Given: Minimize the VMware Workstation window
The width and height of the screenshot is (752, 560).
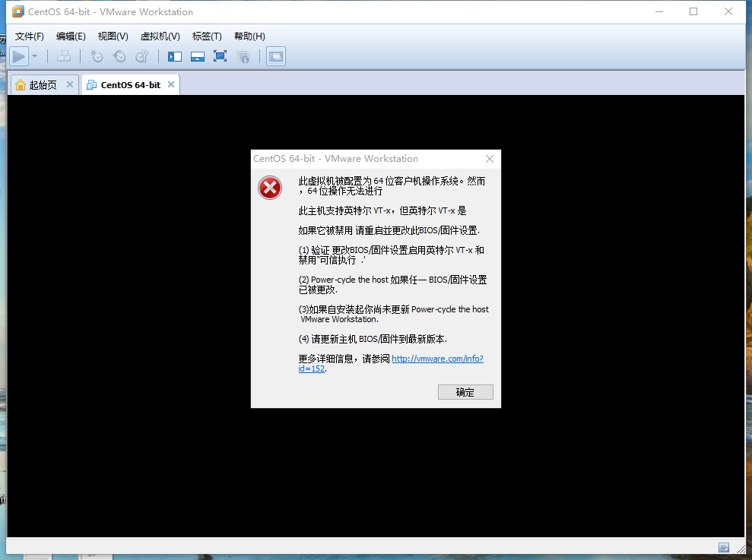Looking at the screenshot, I should tap(659, 11).
